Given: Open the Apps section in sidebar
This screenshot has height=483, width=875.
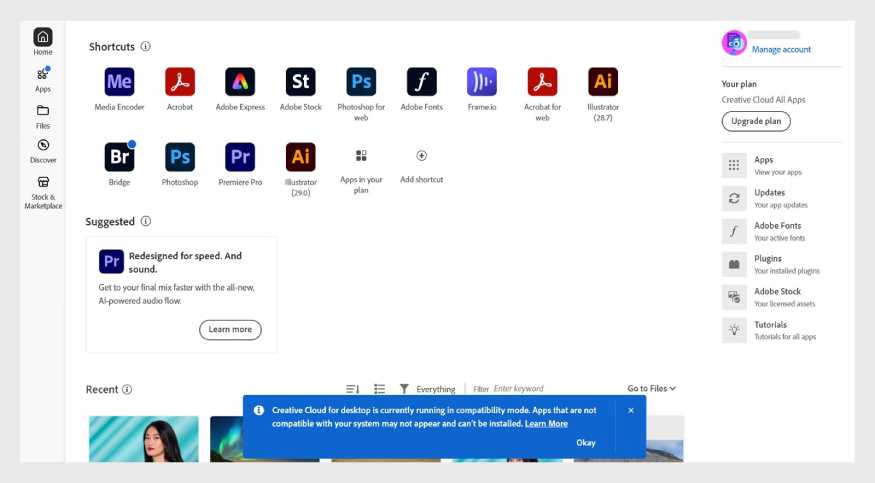Looking at the screenshot, I should click(43, 80).
